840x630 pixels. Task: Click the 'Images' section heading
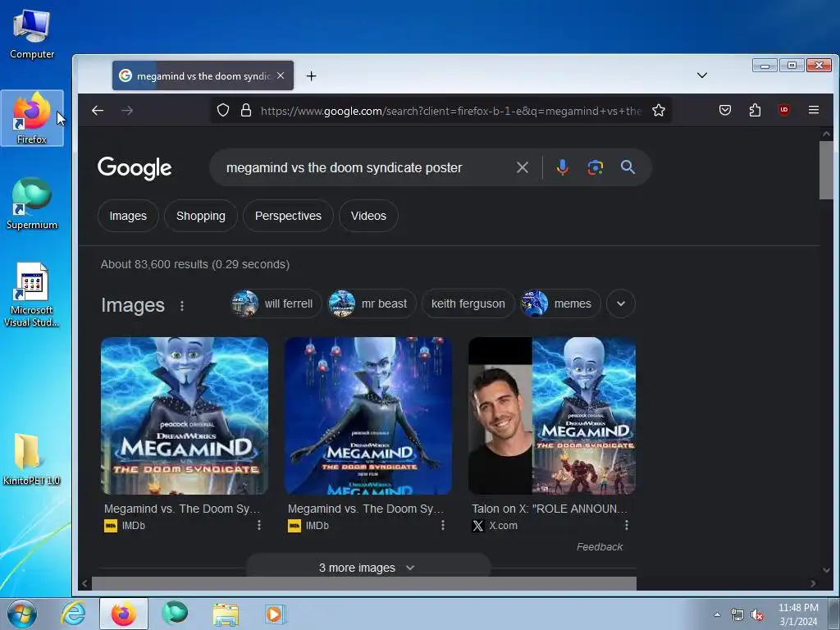pyautogui.click(x=133, y=305)
